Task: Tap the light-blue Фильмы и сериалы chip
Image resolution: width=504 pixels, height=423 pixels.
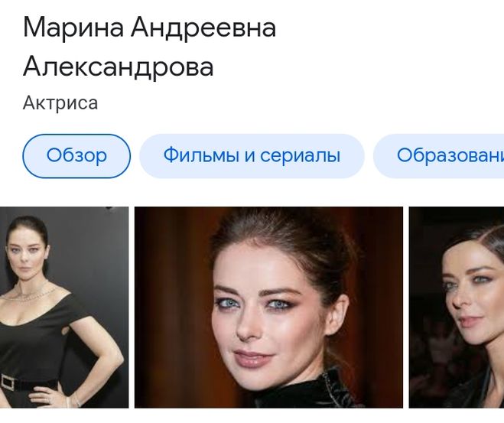Action: [x=252, y=156]
